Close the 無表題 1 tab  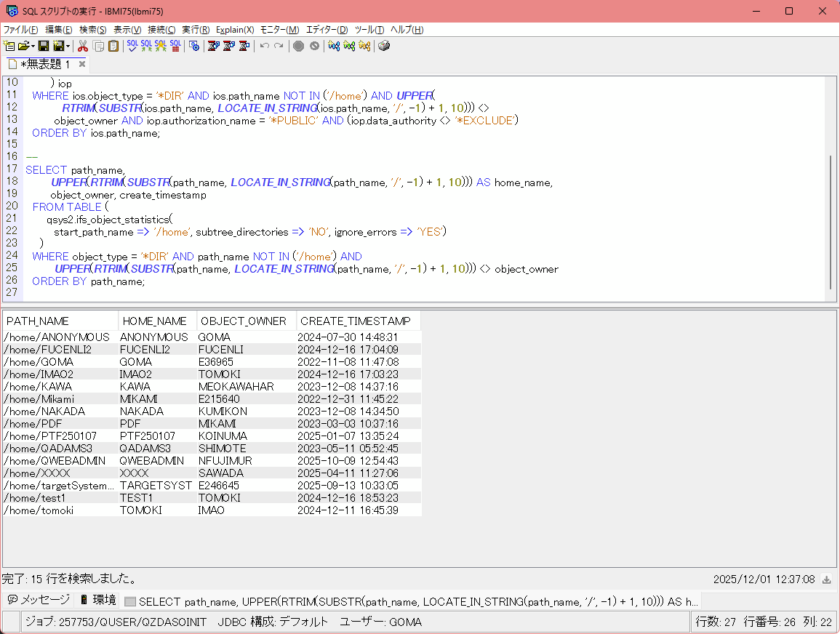(x=82, y=64)
